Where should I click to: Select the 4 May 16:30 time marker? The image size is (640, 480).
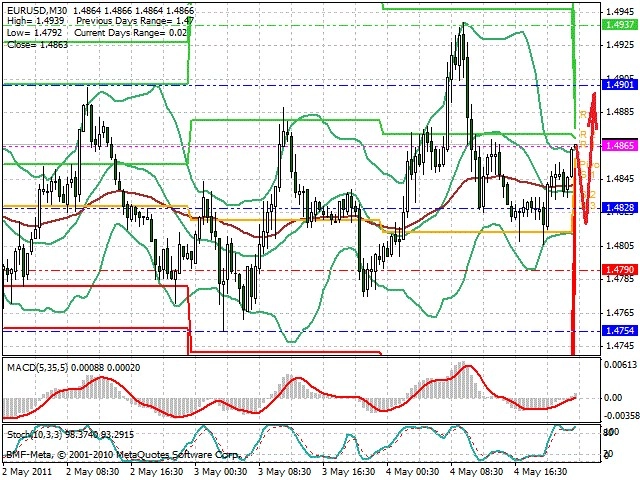(x=541, y=472)
